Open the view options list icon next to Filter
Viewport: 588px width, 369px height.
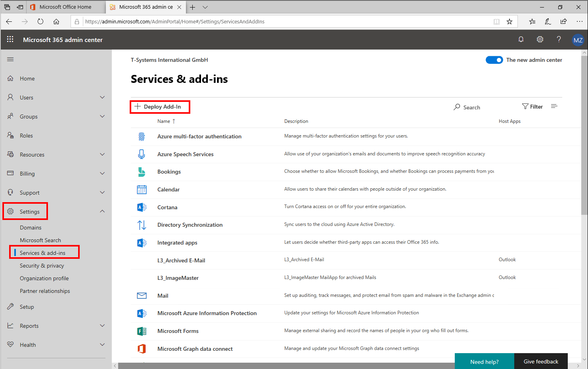click(x=554, y=106)
